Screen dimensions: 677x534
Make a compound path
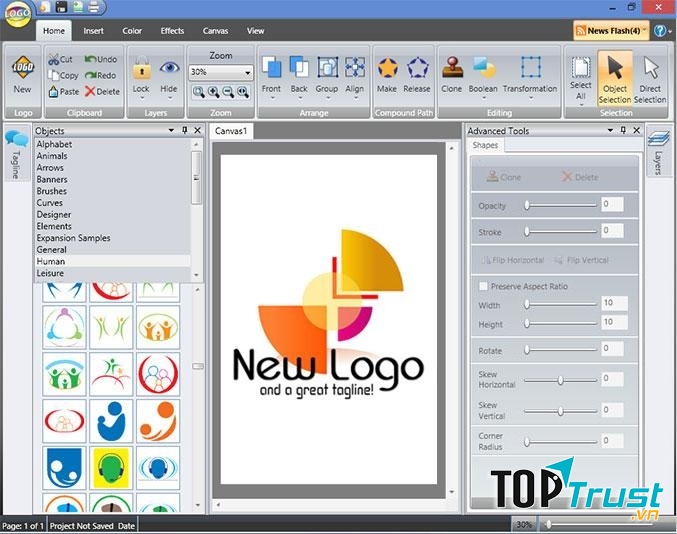(387, 76)
